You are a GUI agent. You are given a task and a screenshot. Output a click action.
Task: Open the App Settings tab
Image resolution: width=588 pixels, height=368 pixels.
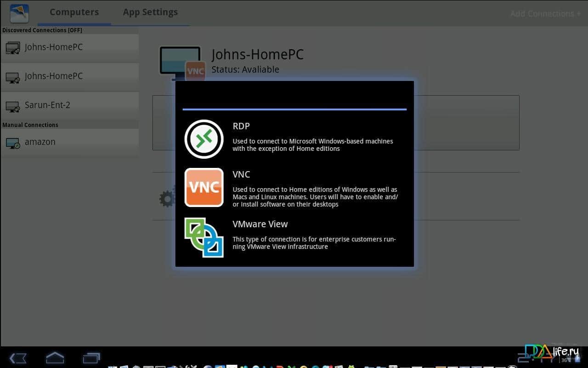pos(150,12)
